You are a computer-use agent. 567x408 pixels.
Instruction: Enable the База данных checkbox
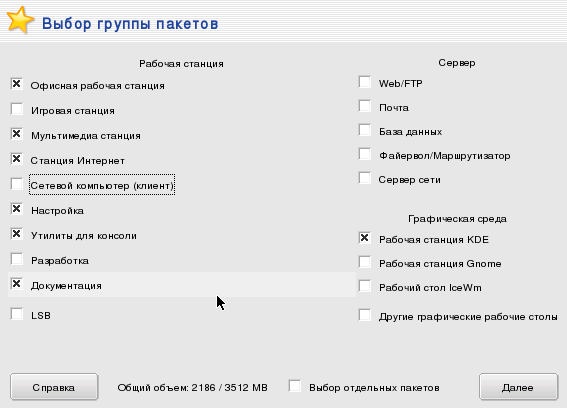tap(365, 130)
